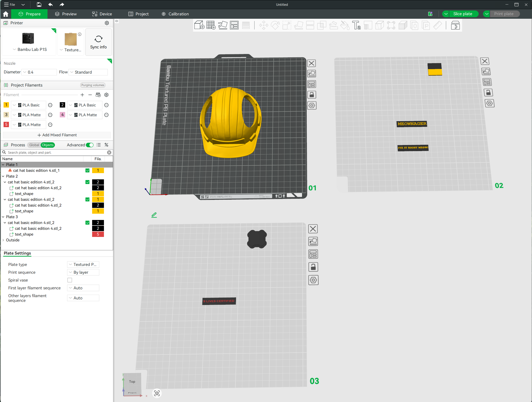This screenshot has height=402, width=532.
Task: Click Arrange all objects in the top toolbar
Action: pos(234,25)
